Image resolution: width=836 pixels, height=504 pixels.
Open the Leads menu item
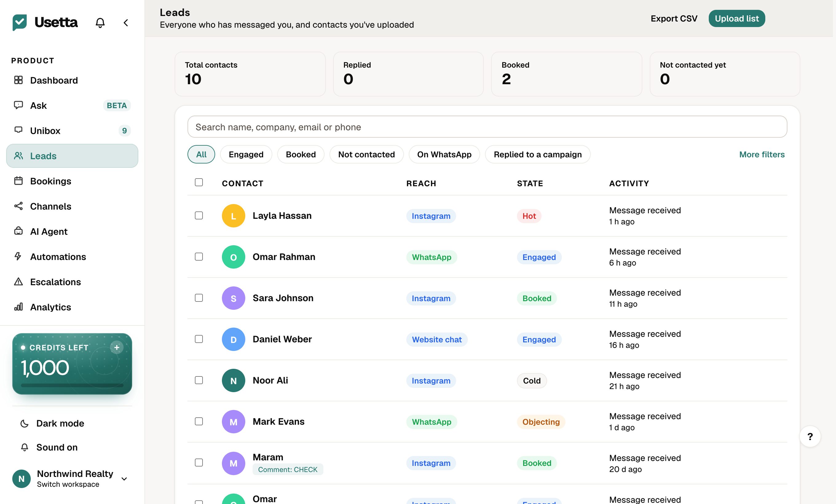coord(72,156)
